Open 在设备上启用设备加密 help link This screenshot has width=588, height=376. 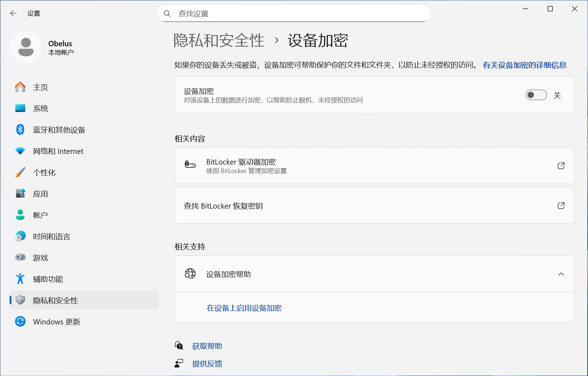click(x=244, y=308)
